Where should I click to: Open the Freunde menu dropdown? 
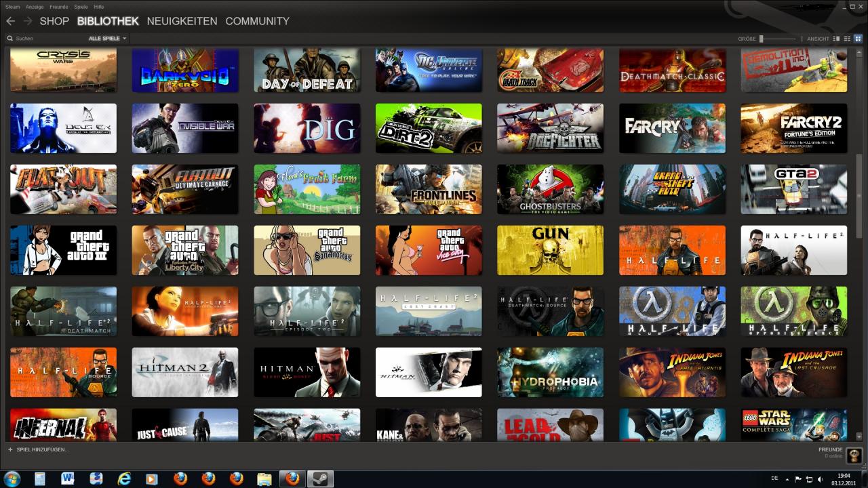(x=59, y=6)
